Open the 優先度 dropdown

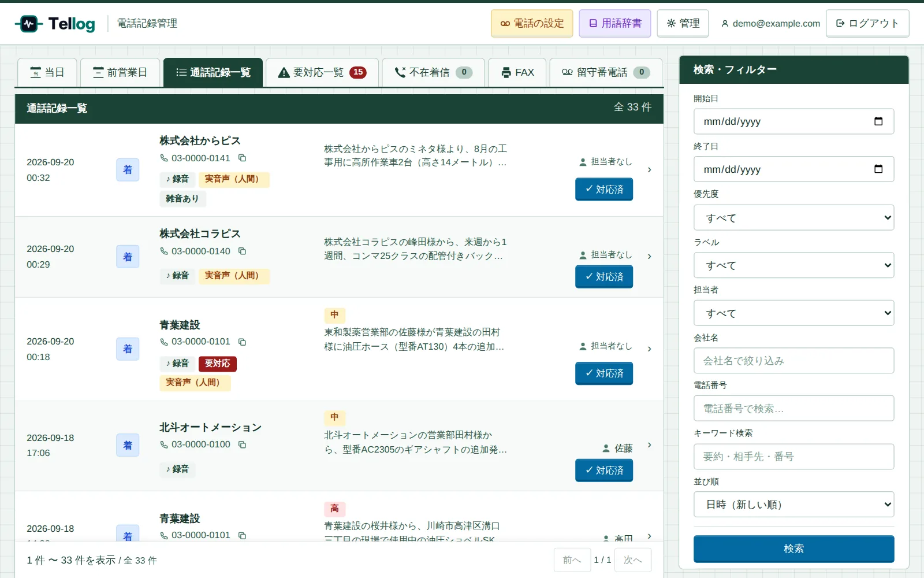(793, 218)
